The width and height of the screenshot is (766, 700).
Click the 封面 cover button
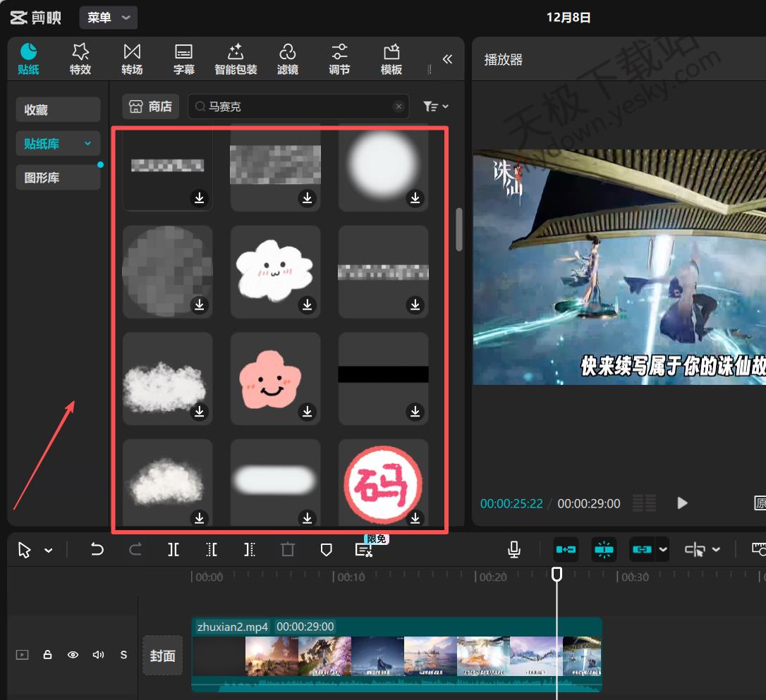tap(162, 656)
